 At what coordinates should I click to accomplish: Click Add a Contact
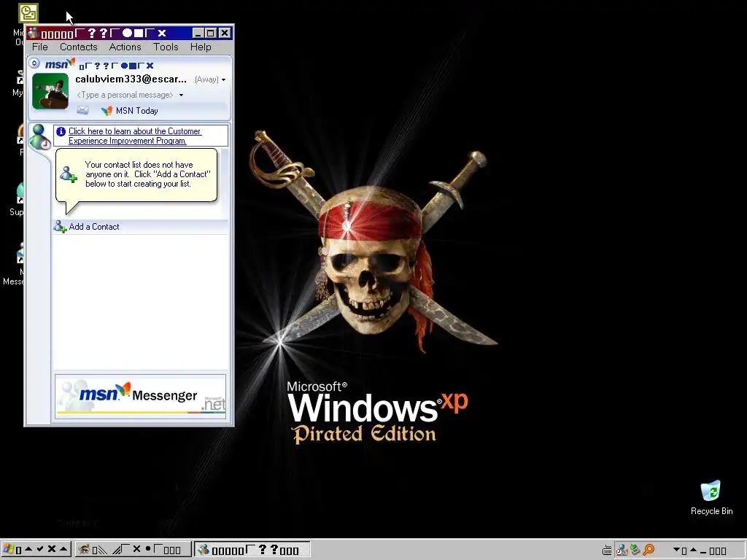[x=94, y=227]
